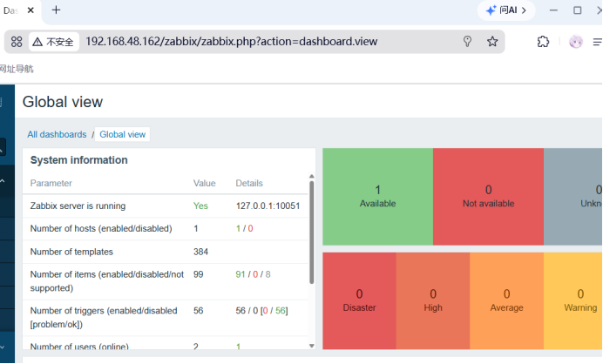Select the Average severity tile
This screenshot has width=603, height=364.
[x=507, y=301]
